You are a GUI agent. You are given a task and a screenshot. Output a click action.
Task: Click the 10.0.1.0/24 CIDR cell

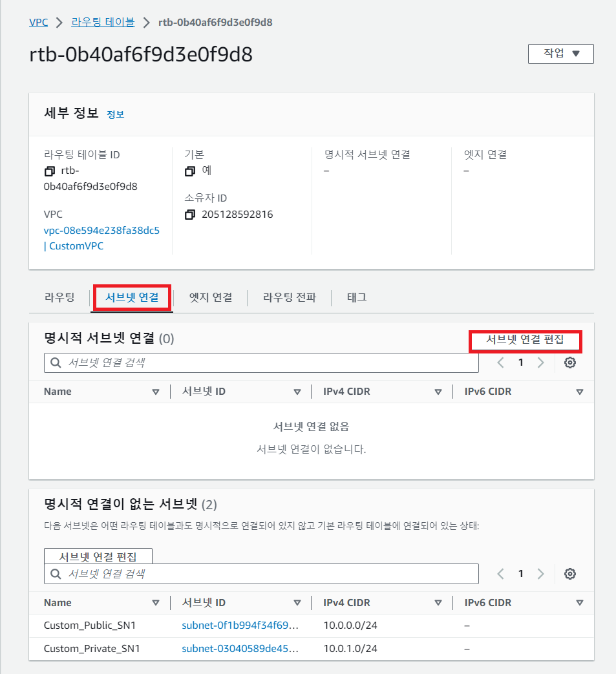(x=350, y=649)
